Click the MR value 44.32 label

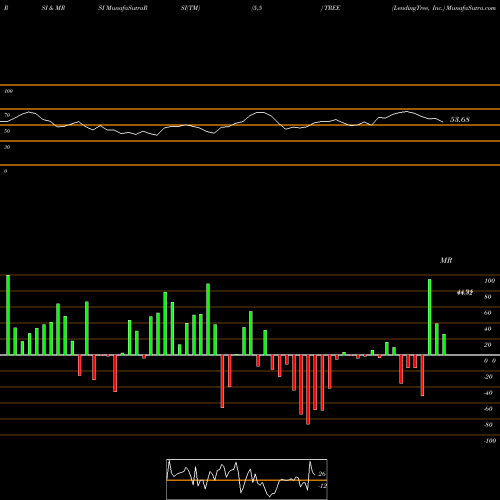click(465, 293)
